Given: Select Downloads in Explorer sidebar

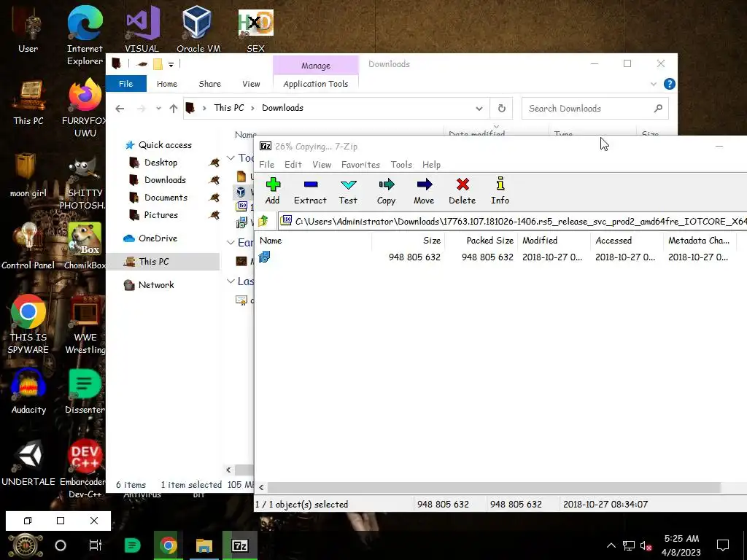Looking at the screenshot, I should (x=165, y=180).
